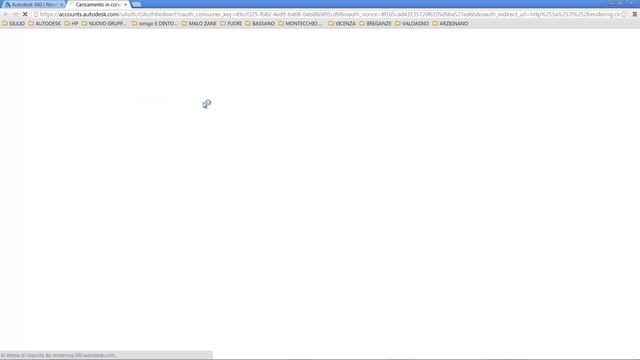Switch to the Autodesk 360 tab
640x360 pixels.
coord(33,4)
